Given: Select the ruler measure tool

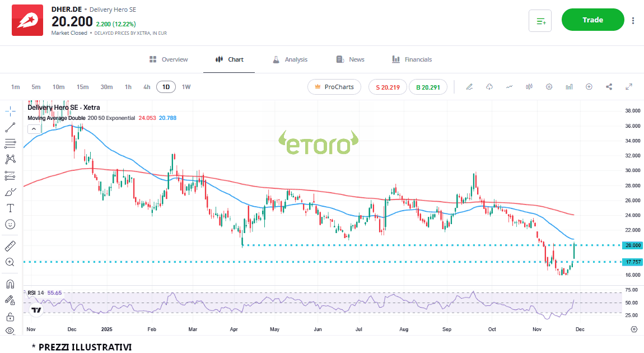Looking at the screenshot, I should click(10, 246).
